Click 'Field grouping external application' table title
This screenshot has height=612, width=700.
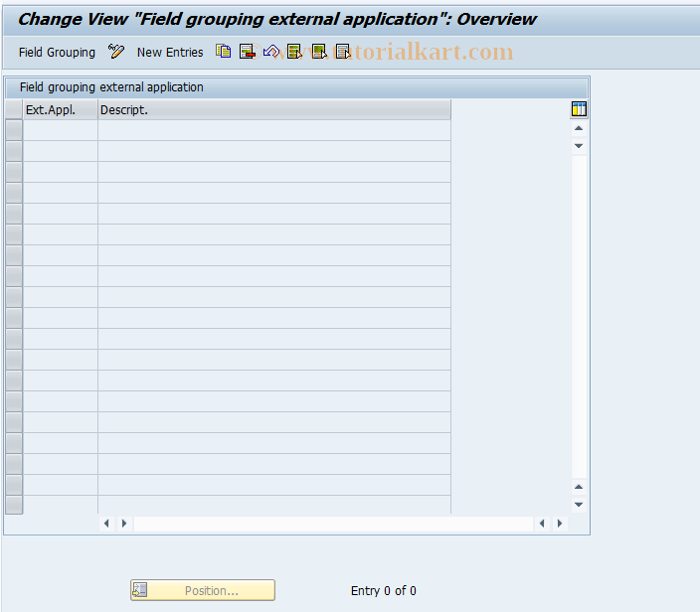111,87
